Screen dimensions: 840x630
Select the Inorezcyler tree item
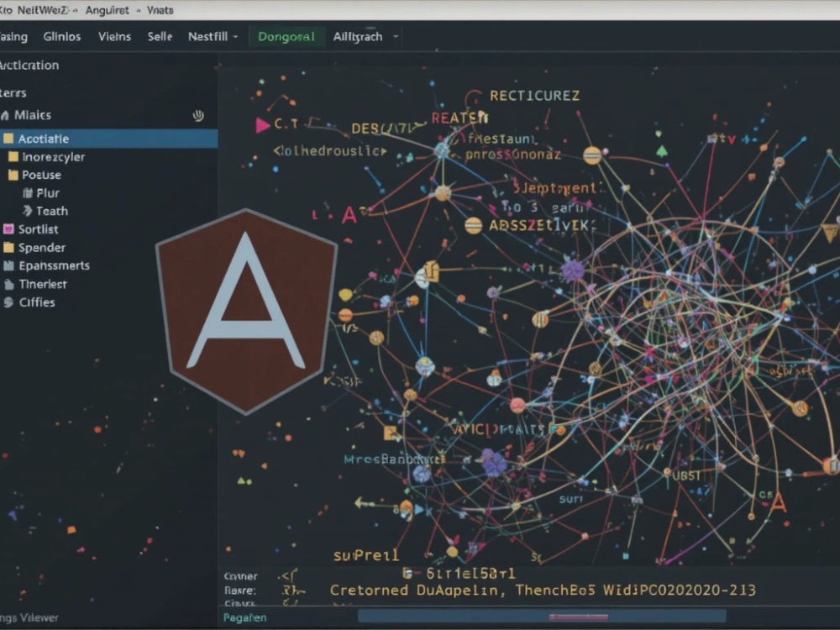[54, 157]
